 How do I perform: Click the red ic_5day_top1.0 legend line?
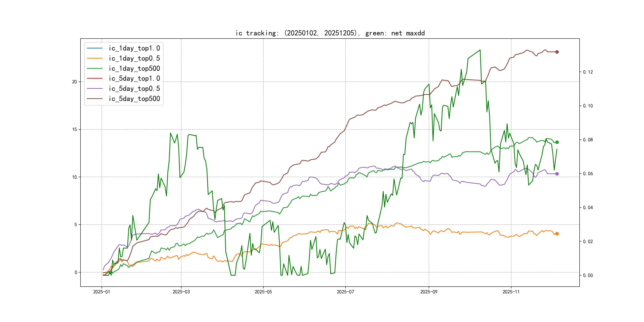pyautogui.click(x=94, y=78)
